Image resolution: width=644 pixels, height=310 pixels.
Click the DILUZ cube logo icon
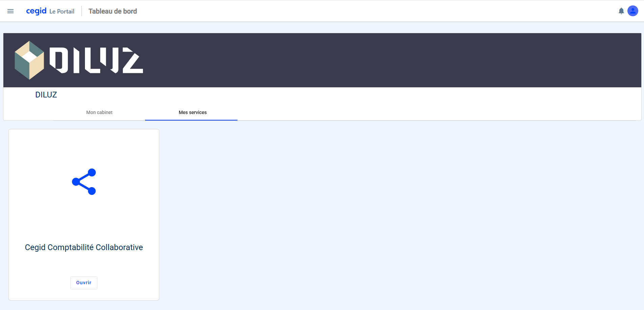pos(29,60)
